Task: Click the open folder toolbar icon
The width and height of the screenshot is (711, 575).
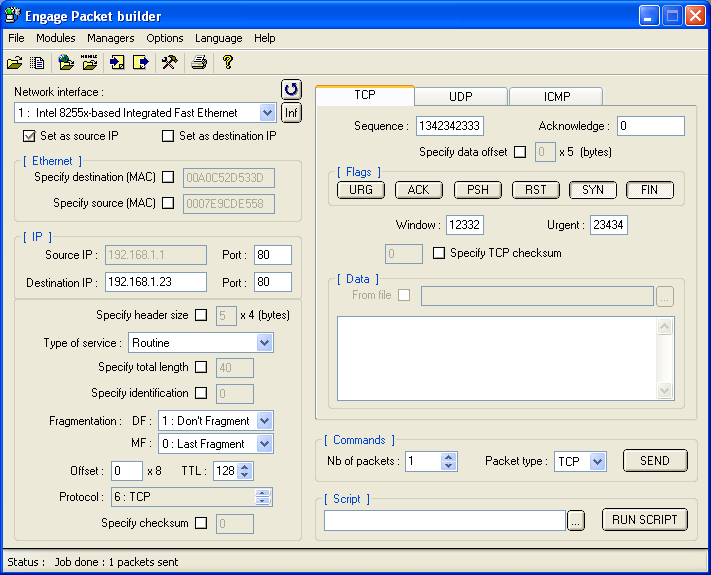Action: pyautogui.click(x=15, y=62)
